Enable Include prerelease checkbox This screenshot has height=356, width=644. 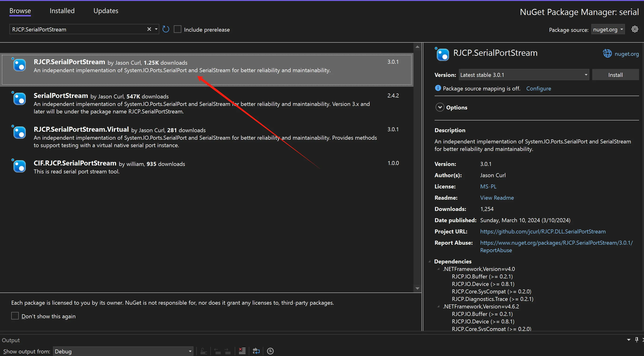tap(178, 29)
